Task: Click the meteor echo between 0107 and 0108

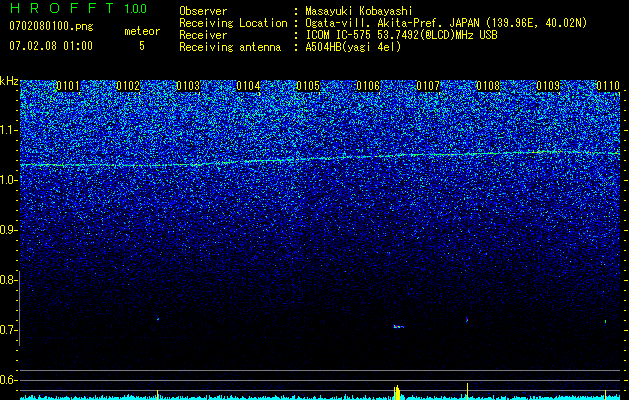Action: (467, 320)
